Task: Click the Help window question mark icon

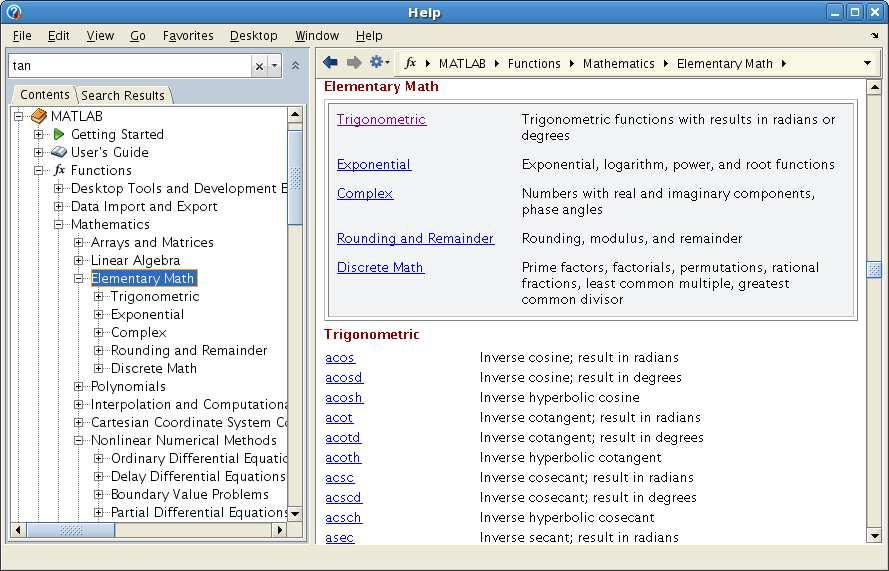Action: [x=14, y=12]
